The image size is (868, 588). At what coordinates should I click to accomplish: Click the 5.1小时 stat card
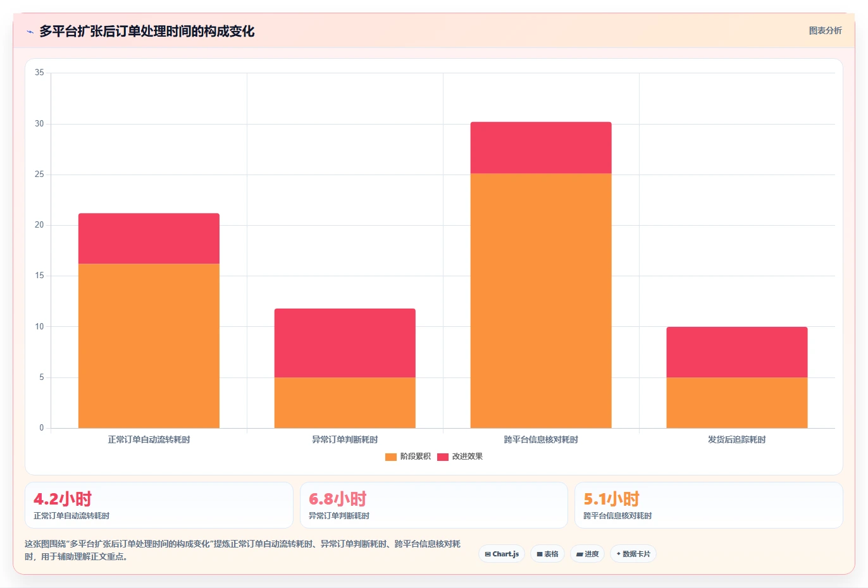click(x=709, y=505)
